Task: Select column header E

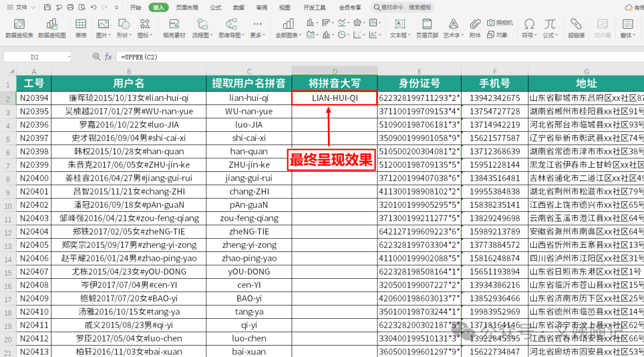Action: click(x=419, y=71)
